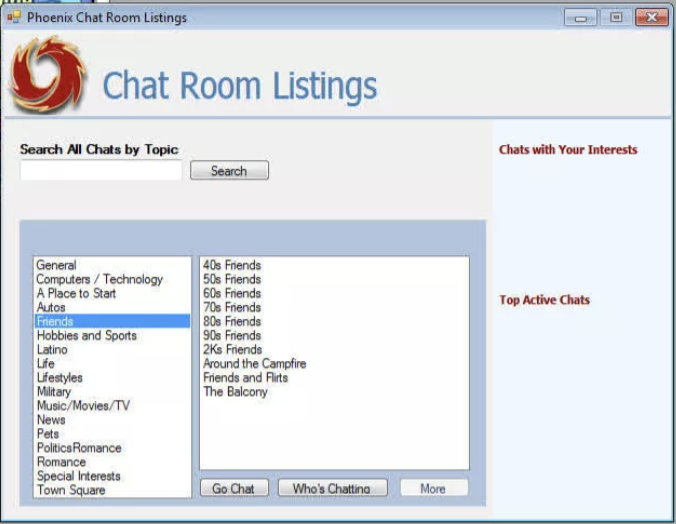Screen dimensions: 676x524
Task: Select the News category
Action: [x=112, y=420]
